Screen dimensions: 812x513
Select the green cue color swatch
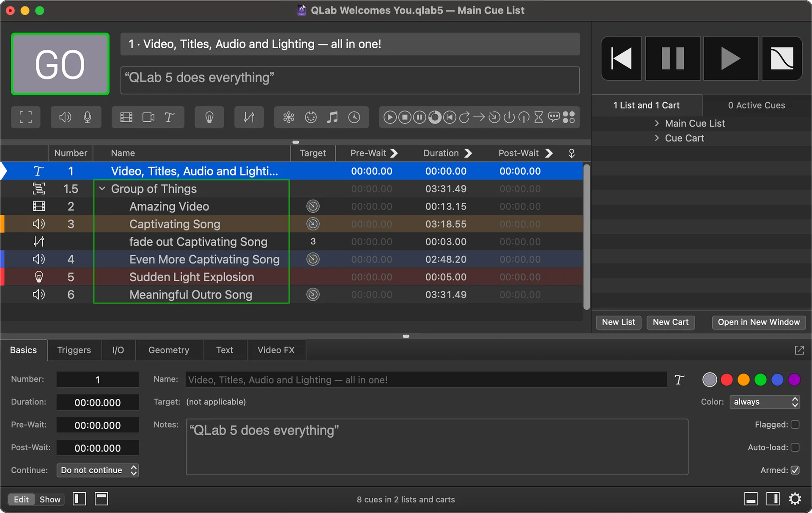pos(760,379)
